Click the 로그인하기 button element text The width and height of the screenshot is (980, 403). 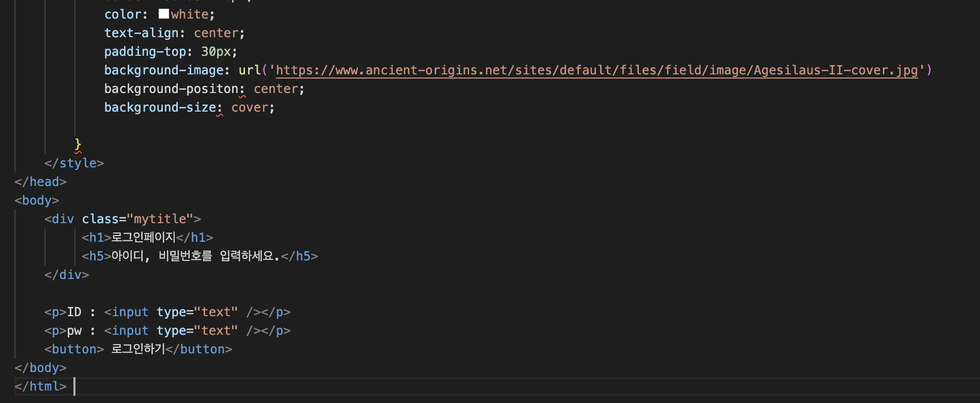[x=138, y=349]
